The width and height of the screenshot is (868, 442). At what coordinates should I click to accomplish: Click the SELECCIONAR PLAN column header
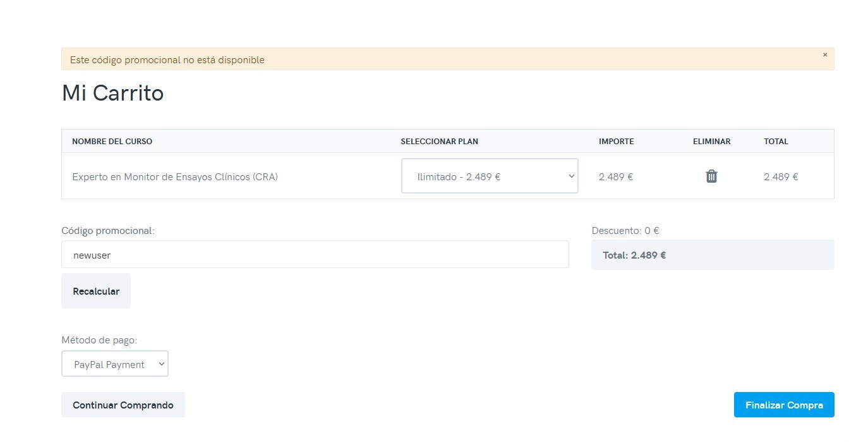pyautogui.click(x=439, y=141)
